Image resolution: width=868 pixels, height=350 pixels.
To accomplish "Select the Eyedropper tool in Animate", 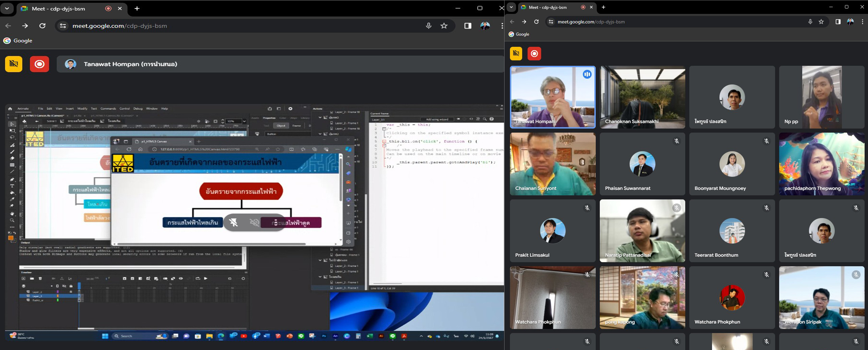I will point(12,199).
